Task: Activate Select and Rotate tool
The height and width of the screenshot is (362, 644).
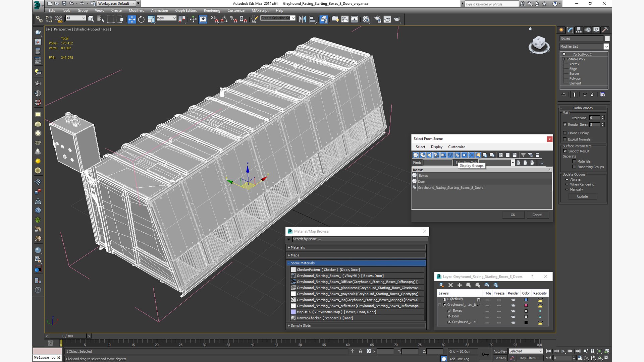Action: 141,19
